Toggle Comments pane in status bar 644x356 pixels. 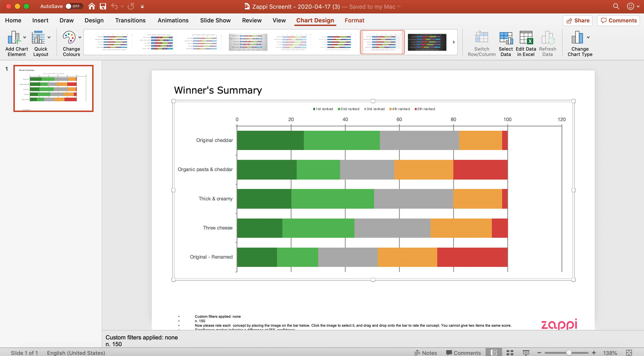463,352
